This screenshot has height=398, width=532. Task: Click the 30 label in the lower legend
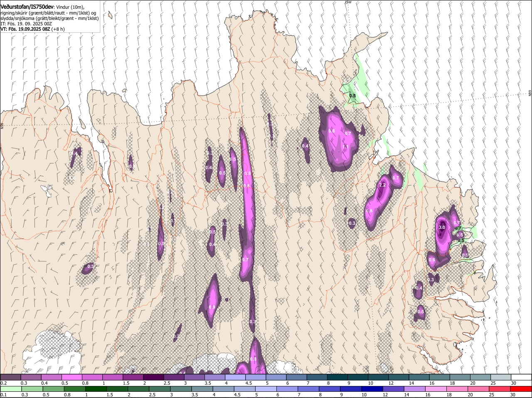pos(512,395)
